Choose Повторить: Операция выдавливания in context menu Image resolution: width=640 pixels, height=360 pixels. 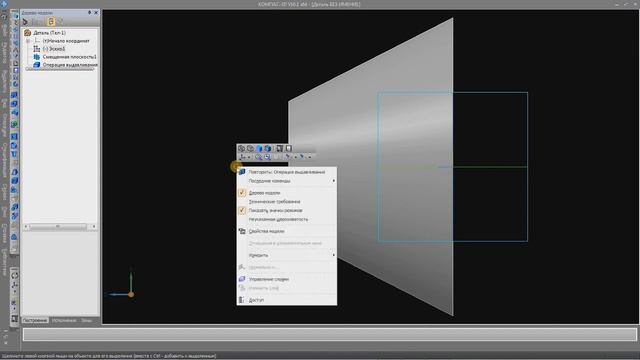coord(287,172)
